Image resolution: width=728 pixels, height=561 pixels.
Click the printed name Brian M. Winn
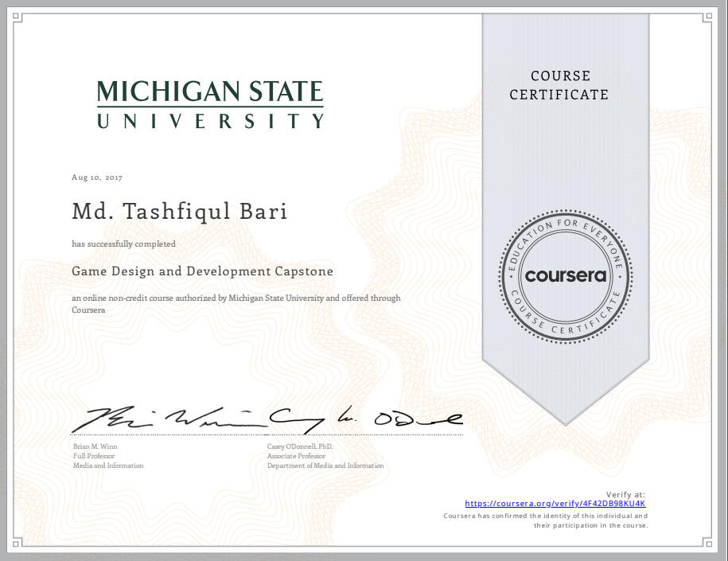pos(95,446)
